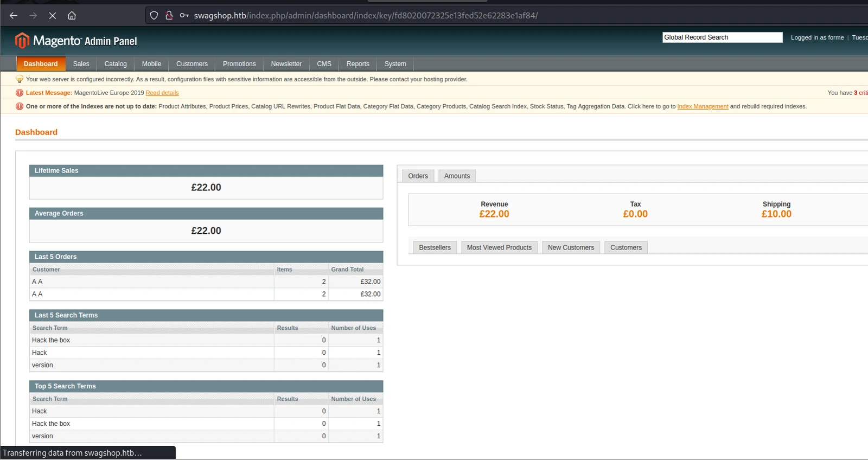Screen dimensions: 868x460
Task: Click the Average Orders £22.00 value
Action: [206, 231]
